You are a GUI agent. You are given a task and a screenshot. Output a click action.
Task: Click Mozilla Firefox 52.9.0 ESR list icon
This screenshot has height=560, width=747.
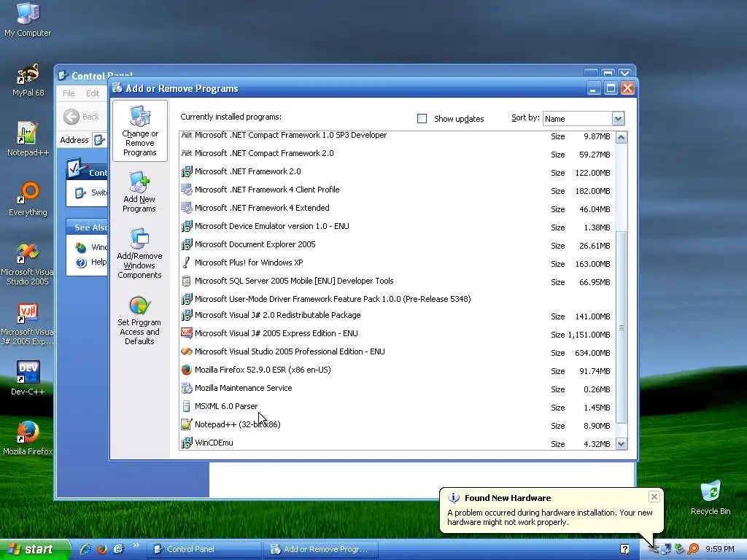[186, 370]
